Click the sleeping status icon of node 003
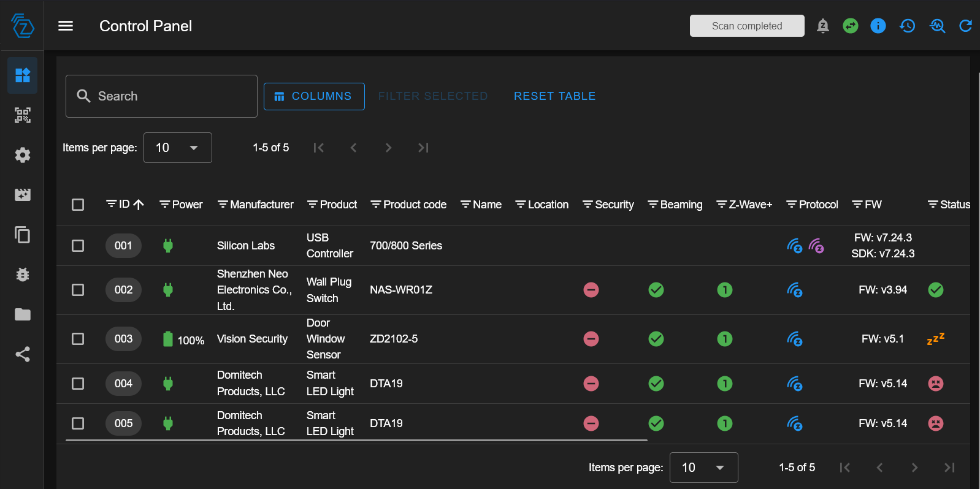Image resolution: width=980 pixels, height=489 pixels. click(x=935, y=339)
